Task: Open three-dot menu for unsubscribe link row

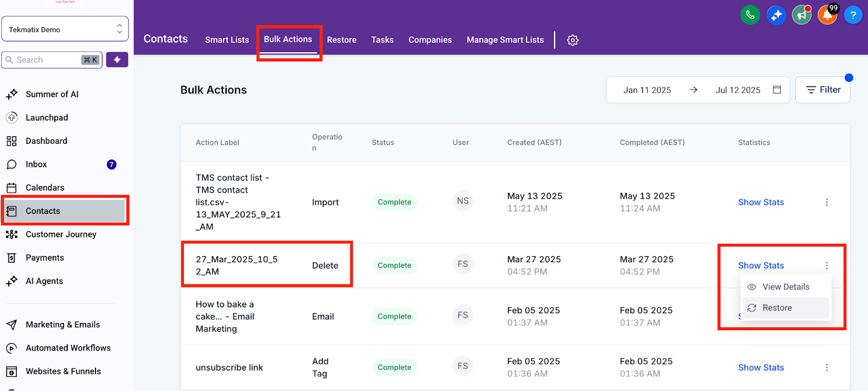Action: 827,368
